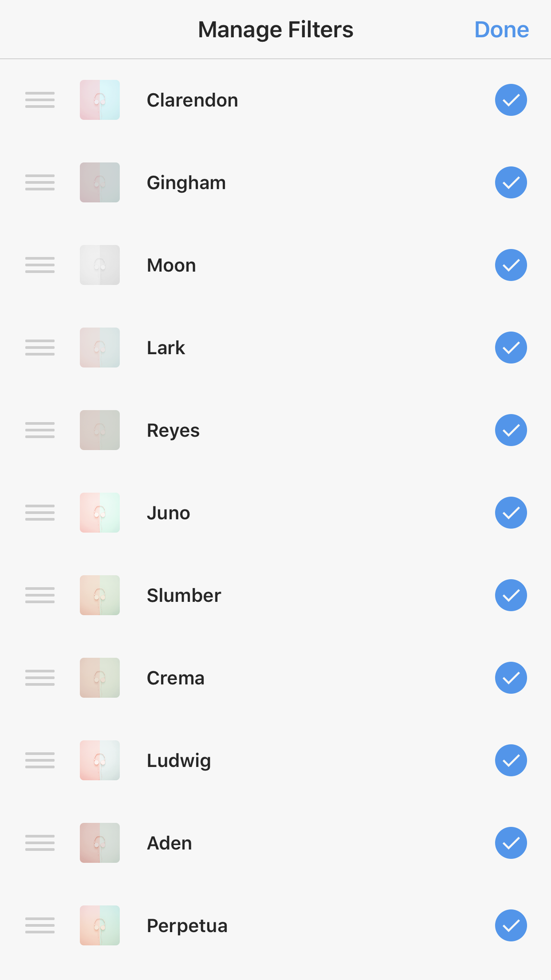551x980 pixels.
Task: Select the Perpetua filter label
Action: click(x=187, y=926)
